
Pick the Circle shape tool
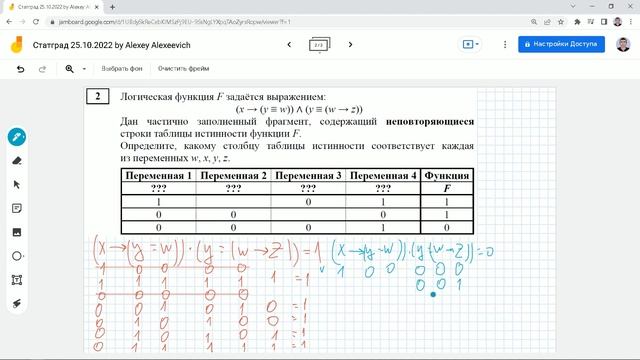[x=17, y=256]
